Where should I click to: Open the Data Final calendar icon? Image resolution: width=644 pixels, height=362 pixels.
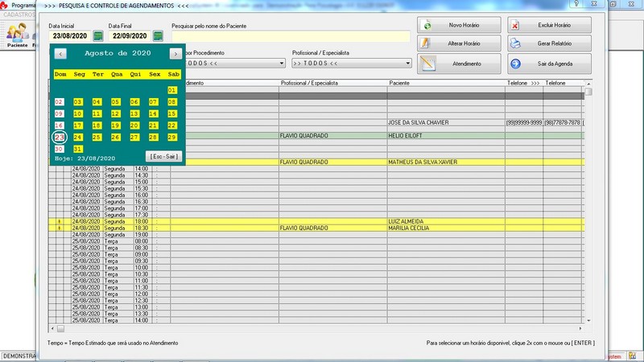tap(158, 35)
